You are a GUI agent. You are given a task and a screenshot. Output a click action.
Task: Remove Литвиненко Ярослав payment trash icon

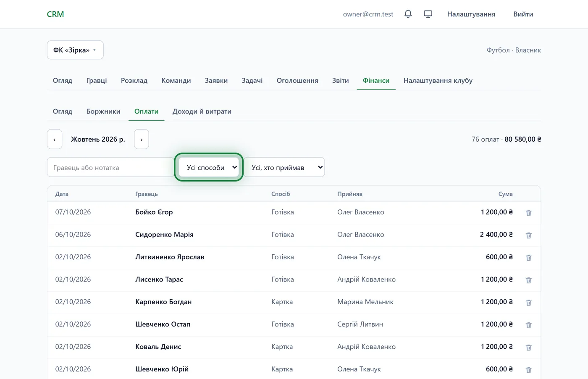point(529,258)
